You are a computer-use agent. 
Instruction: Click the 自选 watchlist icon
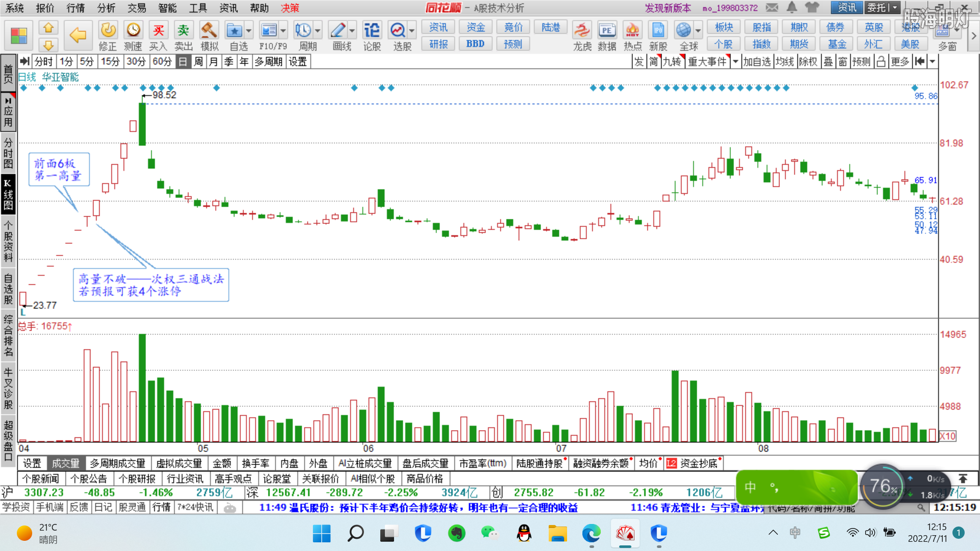(x=234, y=31)
